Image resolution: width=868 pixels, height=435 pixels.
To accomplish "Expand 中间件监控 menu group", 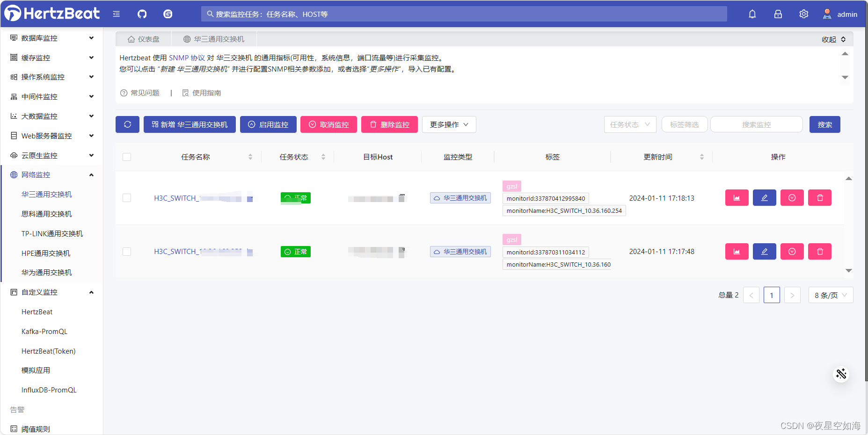I will [52, 96].
